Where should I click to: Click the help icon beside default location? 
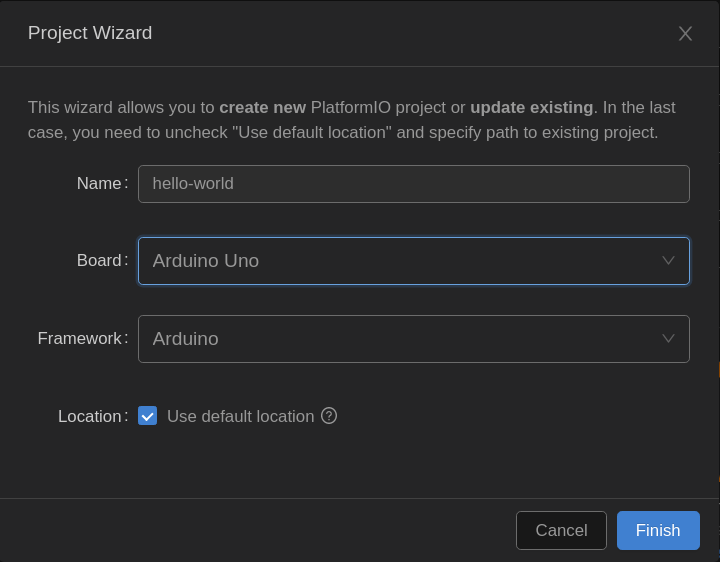click(x=329, y=416)
